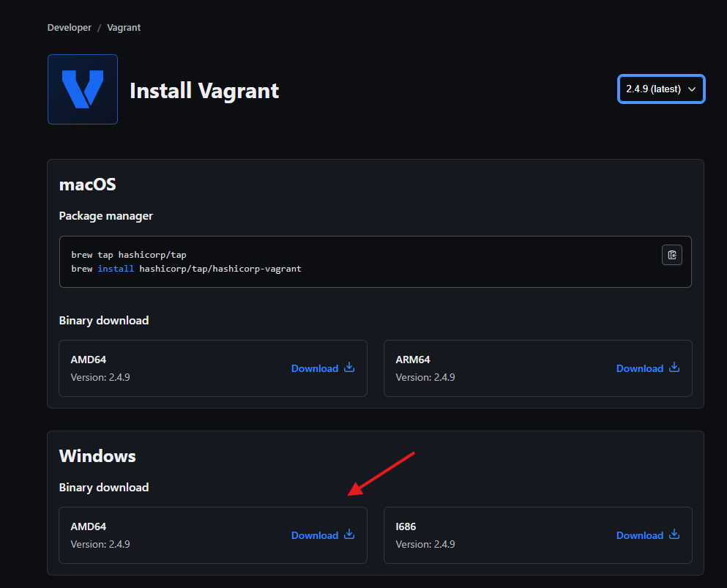The height and width of the screenshot is (588, 727).
Task: Click download arrow icon for Windows AMD64
Action: pyautogui.click(x=349, y=535)
